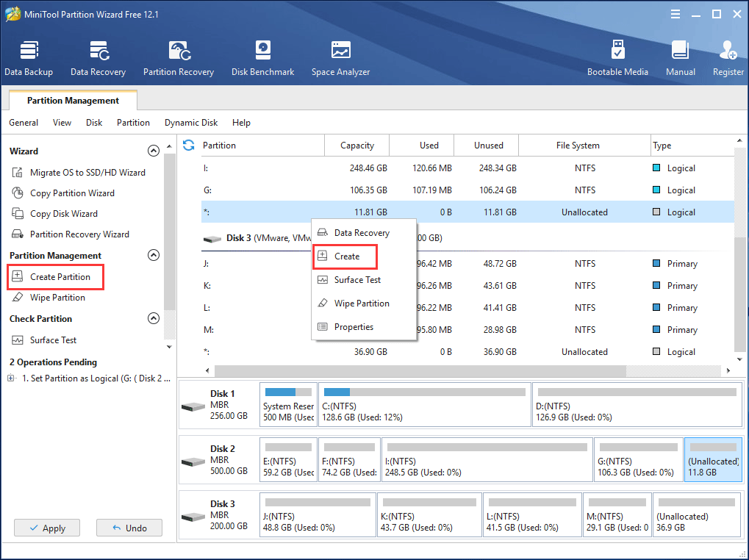Open Partition Recovery from the toolbar

coord(179,58)
